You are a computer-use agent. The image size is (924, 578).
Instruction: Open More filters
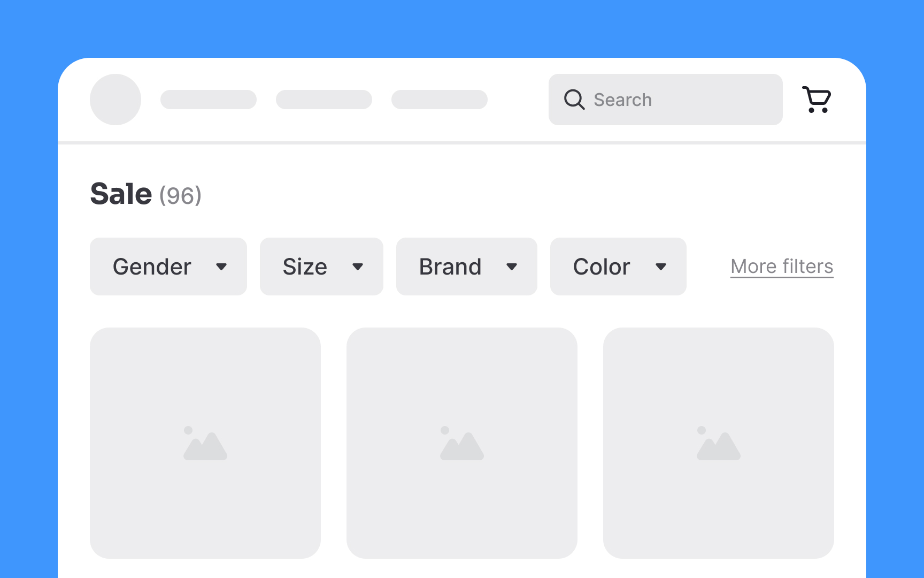pos(781,266)
